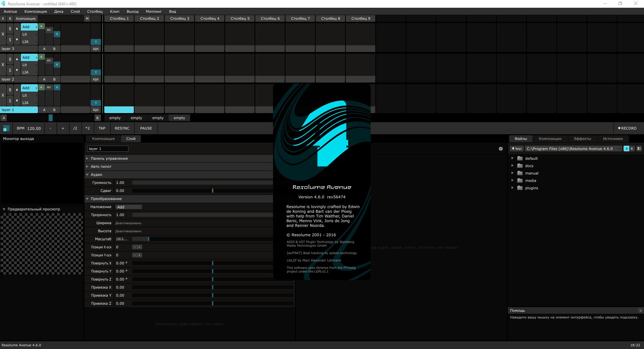
Task: Click the RECORD button
Action: 627,128
